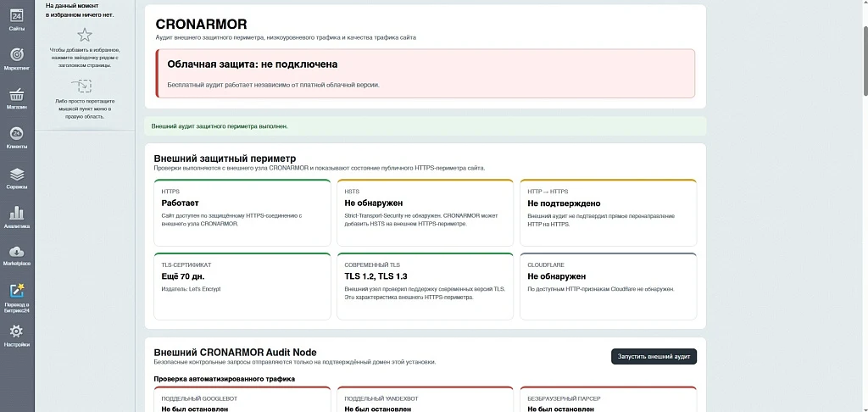Open the Сервисы layers icon
The height and width of the screenshot is (412, 868).
(x=17, y=175)
